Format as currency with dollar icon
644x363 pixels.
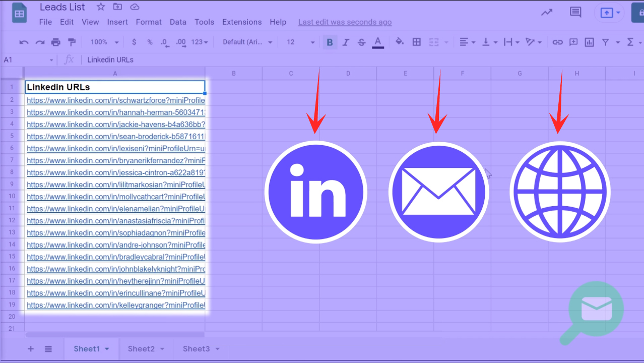point(134,42)
